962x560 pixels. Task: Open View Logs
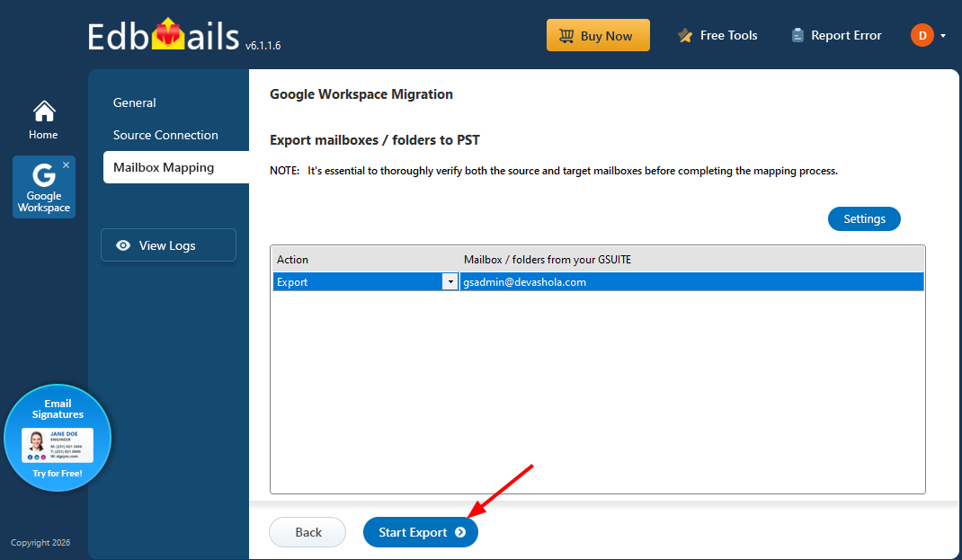pyautogui.click(x=168, y=245)
